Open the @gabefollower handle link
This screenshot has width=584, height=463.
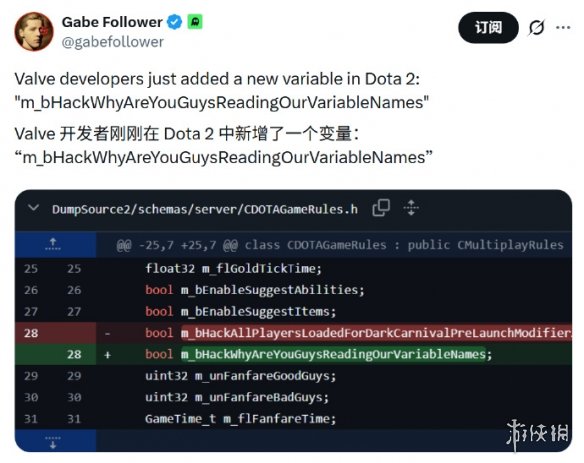coord(112,42)
